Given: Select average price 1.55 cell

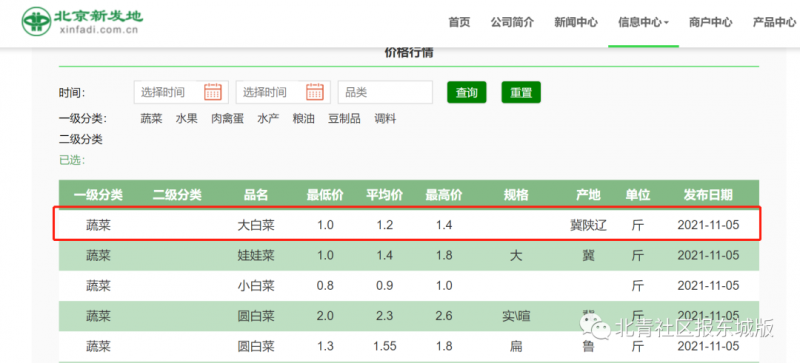Looking at the screenshot, I should tap(385, 347).
